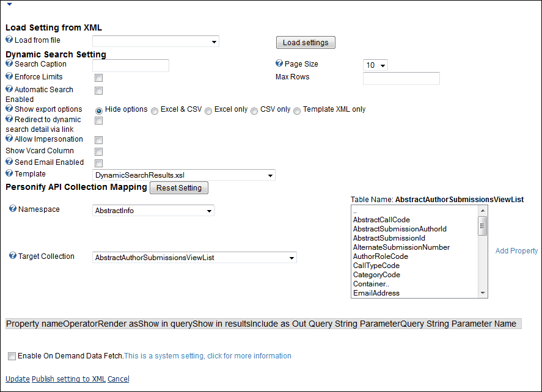This screenshot has height=392, width=542.
Task: Click help icon beside Allow Impersonation
Action: tap(9, 139)
